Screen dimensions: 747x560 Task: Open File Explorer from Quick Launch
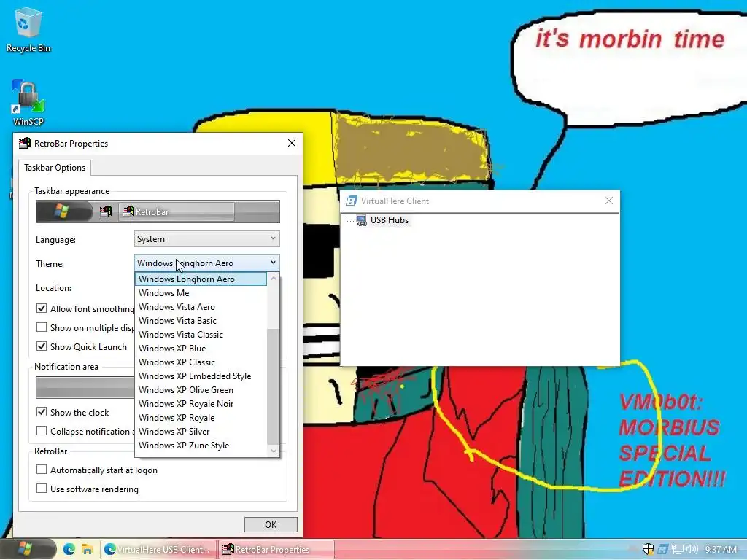tap(87, 549)
